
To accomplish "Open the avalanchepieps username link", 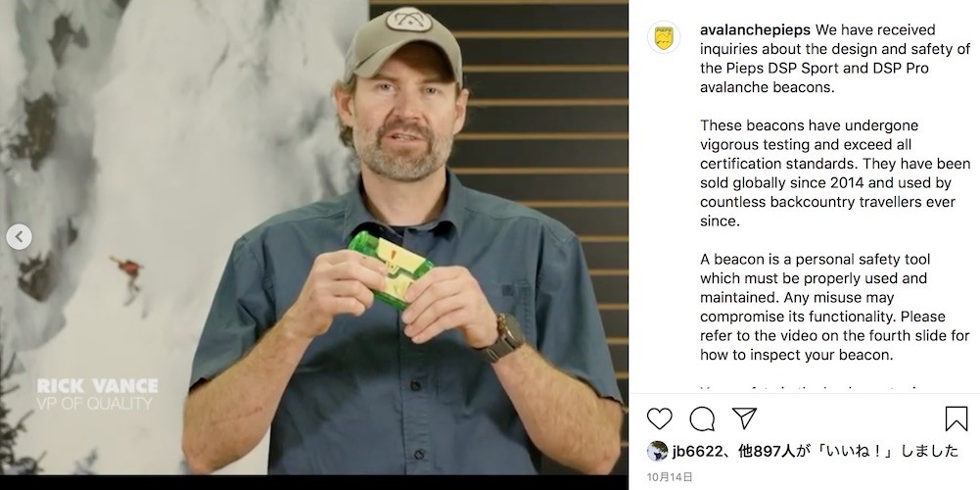I will pos(755,30).
